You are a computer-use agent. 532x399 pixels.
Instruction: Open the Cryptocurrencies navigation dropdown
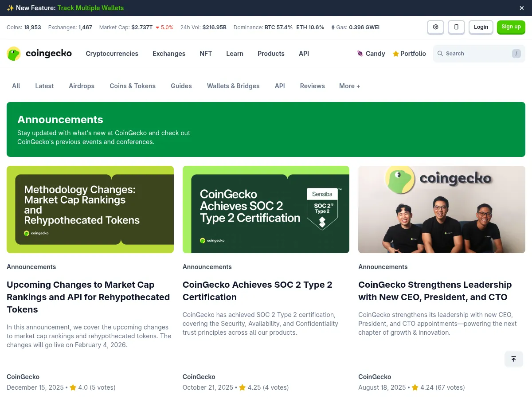(x=112, y=53)
